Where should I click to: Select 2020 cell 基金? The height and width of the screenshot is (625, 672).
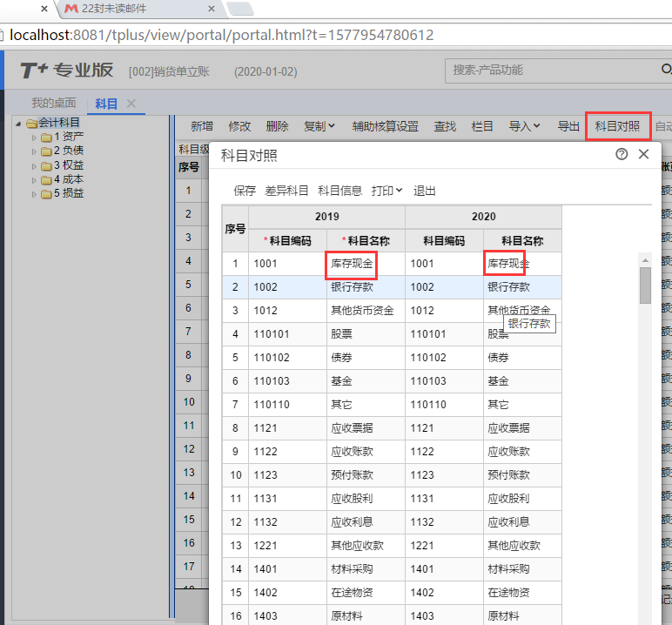pos(522,381)
